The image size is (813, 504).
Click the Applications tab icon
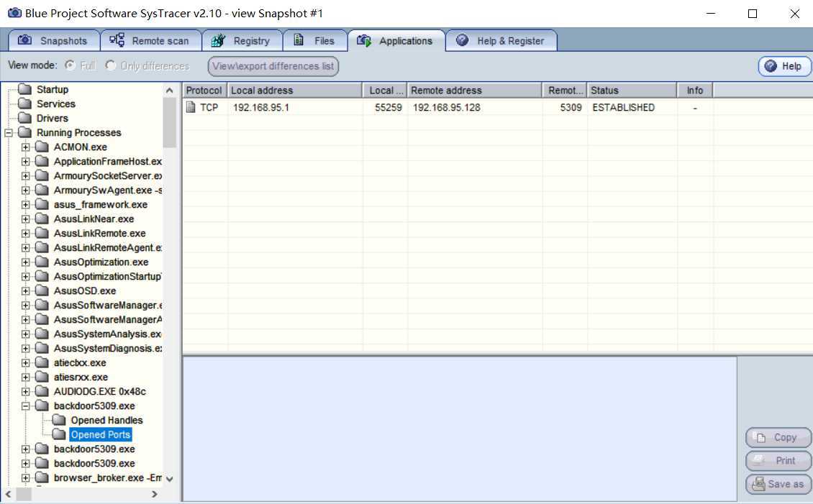364,40
